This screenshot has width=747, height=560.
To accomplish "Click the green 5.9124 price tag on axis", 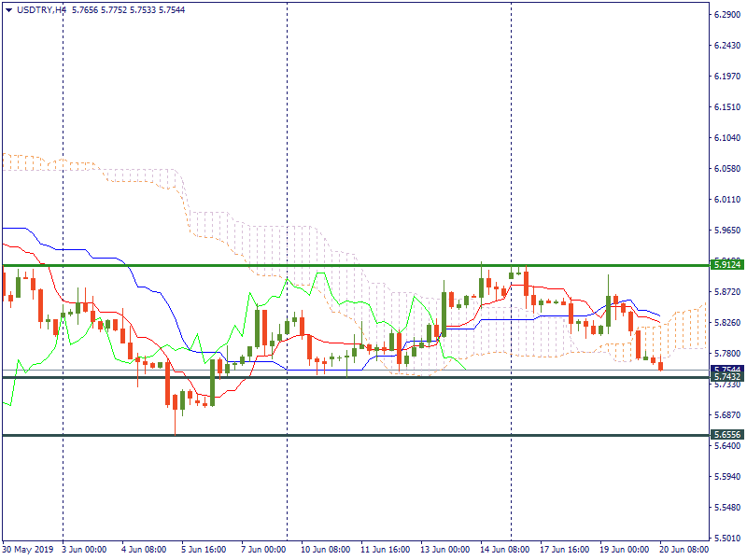I will click(x=726, y=265).
